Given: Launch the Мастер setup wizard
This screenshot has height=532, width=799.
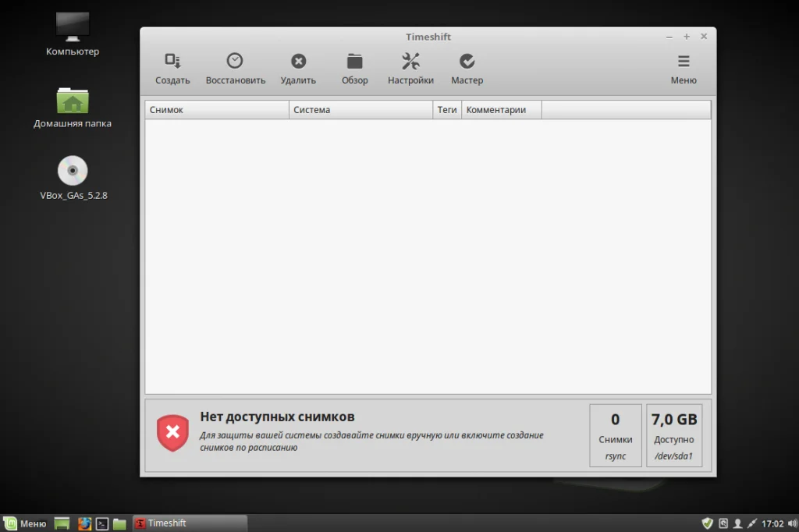Looking at the screenshot, I should click(x=467, y=69).
